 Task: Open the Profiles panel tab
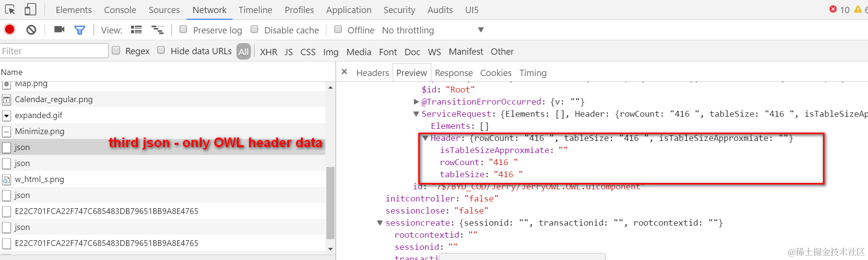pos(299,10)
